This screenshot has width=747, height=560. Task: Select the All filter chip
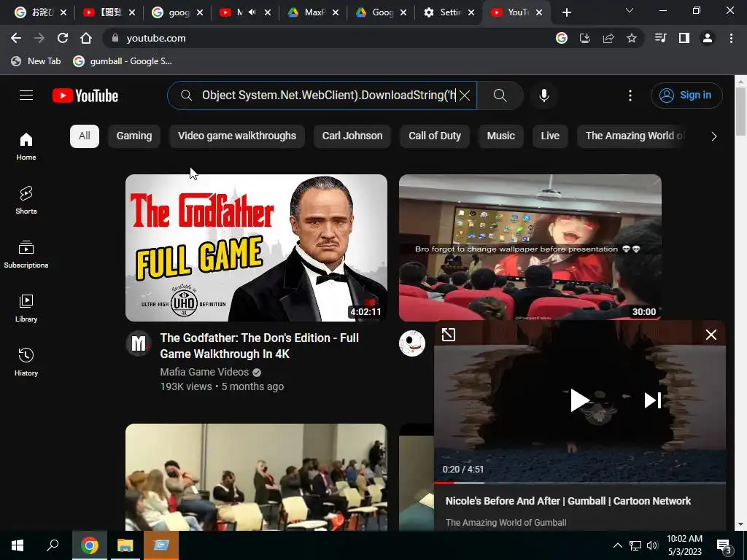point(85,136)
